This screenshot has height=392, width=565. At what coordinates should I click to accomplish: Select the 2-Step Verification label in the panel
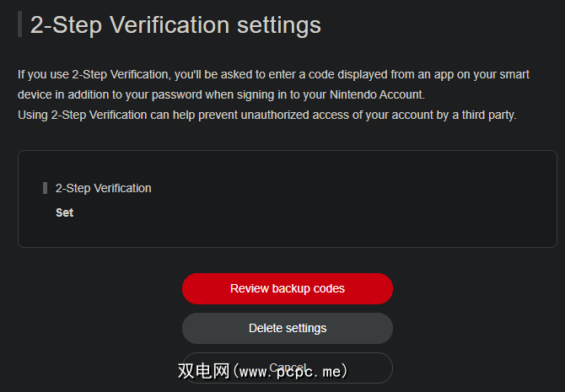point(104,188)
